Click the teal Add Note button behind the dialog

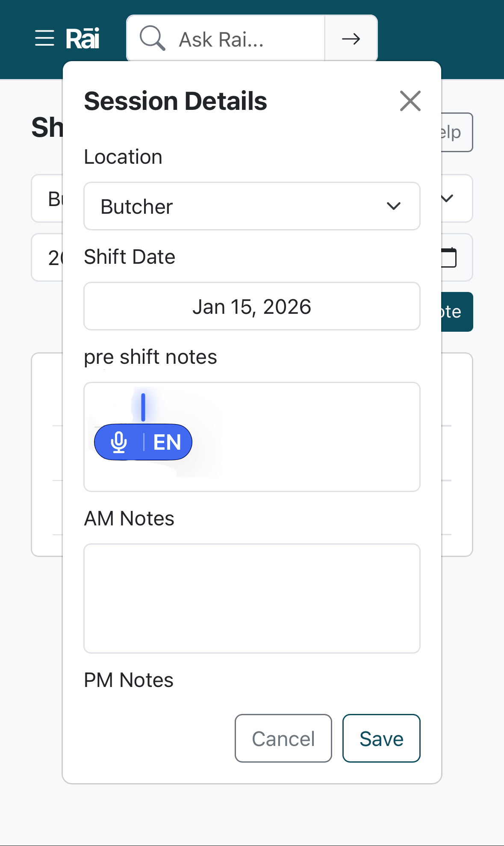(451, 312)
